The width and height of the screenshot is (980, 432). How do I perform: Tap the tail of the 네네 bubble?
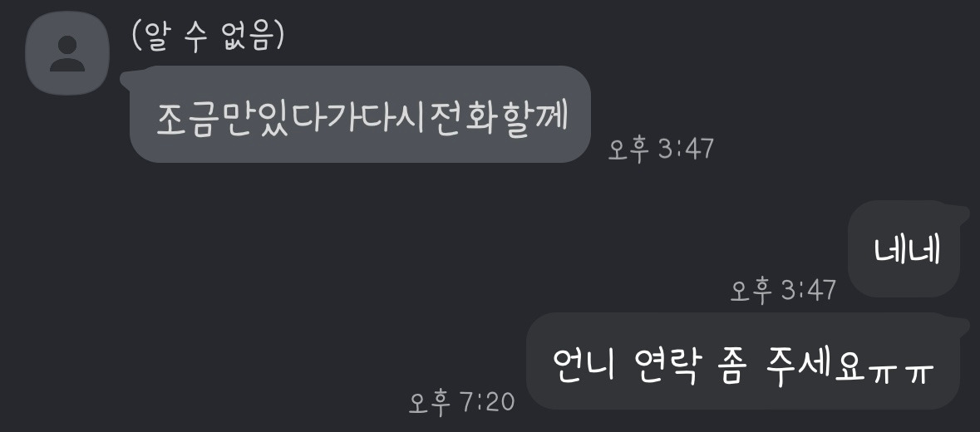963,214
